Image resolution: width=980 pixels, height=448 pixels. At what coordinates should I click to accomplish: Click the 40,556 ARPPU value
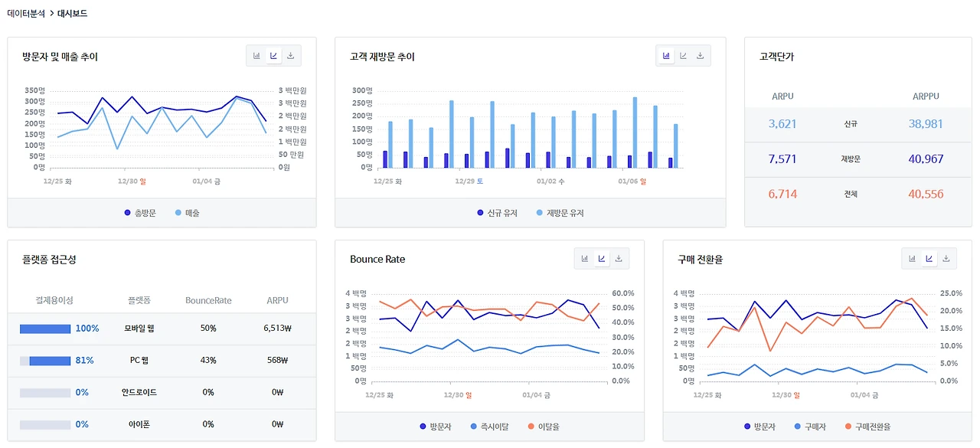(x=926, y=195)
